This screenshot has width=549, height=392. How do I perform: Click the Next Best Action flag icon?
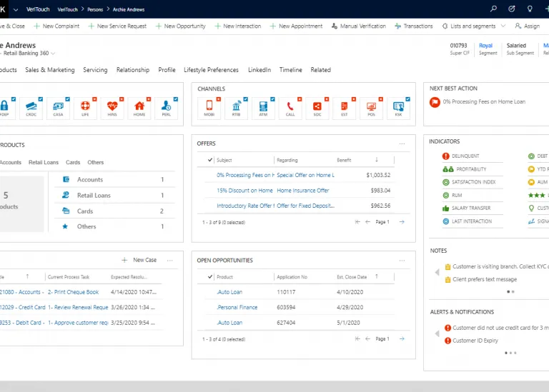[435, 102]
